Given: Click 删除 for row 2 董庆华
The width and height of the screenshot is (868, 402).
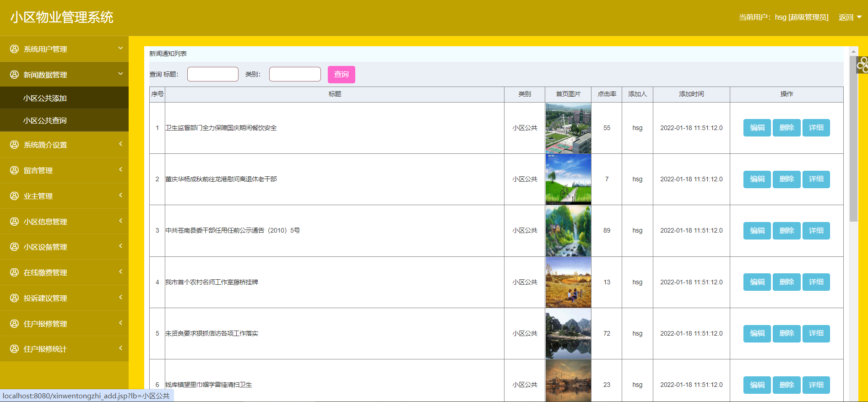Looking at the screenshot, I should [x=787, y=179].
